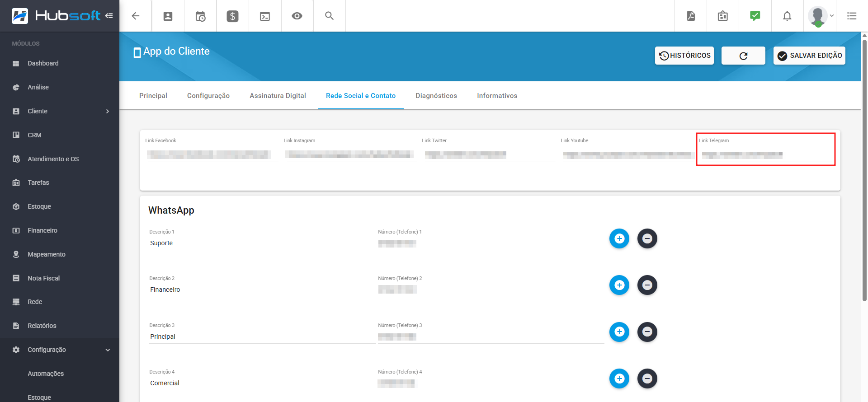This screenshot has width=868, height=402.
Task: Switch to the Principal tab
Action: pos(153,96)
